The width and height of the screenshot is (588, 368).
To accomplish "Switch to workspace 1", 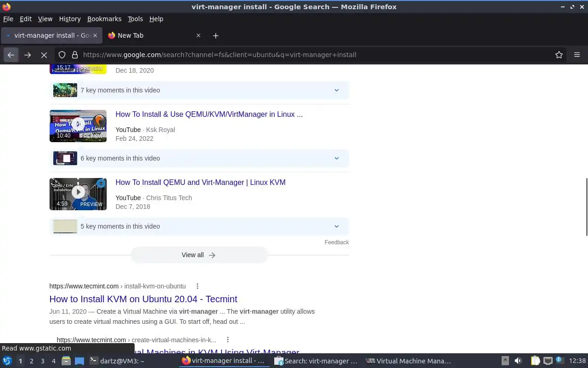I will (20, 361).
